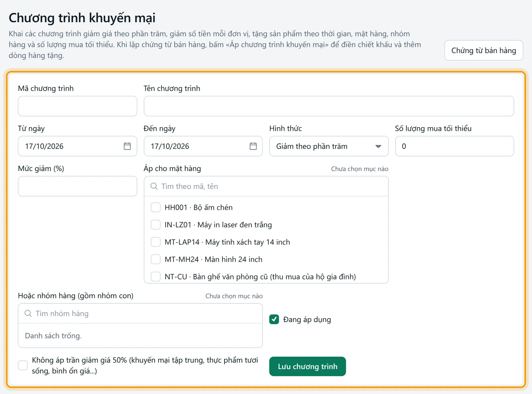Screen dimensions: 532x394
Task: Check the HH001 Bộ ấm chén checkbox
Action: pyautogui.click(x=156, y=207)
